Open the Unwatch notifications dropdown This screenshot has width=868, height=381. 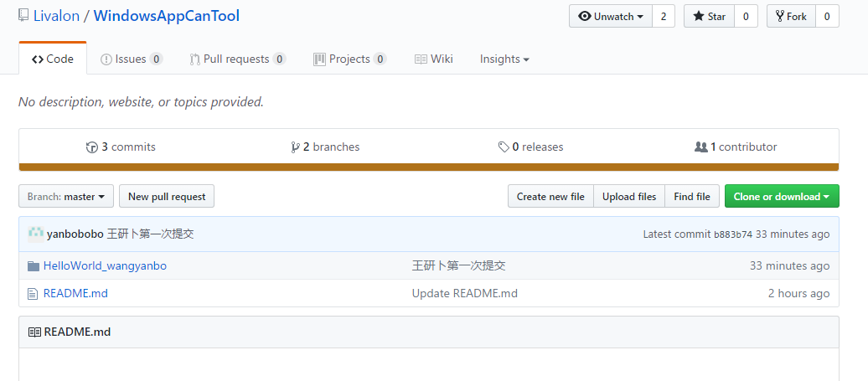[x=611, y=16]
